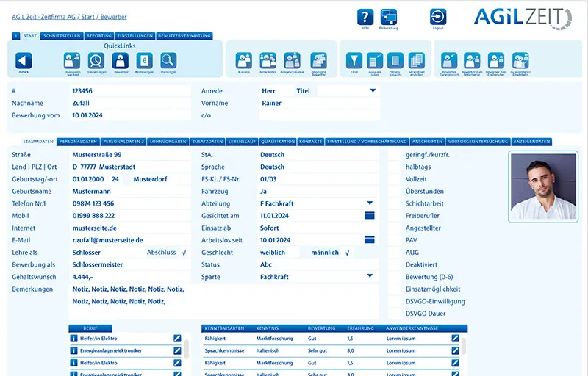Edit the first Helfer/in Elektro entry
Image resolution: width=588 pixels, height=376 pixels.
(x=177, y=338)
